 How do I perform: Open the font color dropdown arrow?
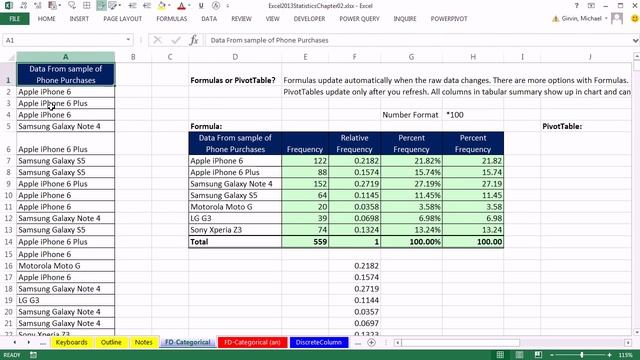tap(189, 6)
